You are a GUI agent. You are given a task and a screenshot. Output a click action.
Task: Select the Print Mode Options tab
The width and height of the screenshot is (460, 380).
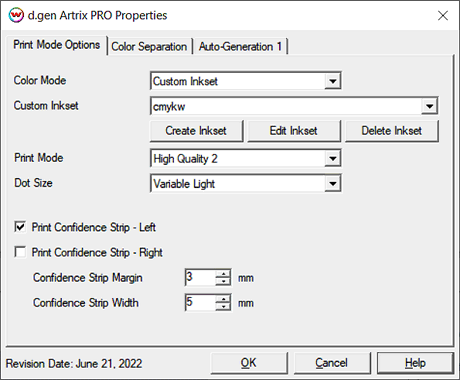point(57,45)
